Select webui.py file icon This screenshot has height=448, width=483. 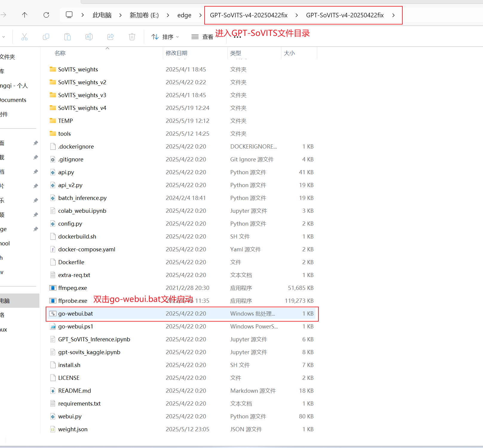53,416
